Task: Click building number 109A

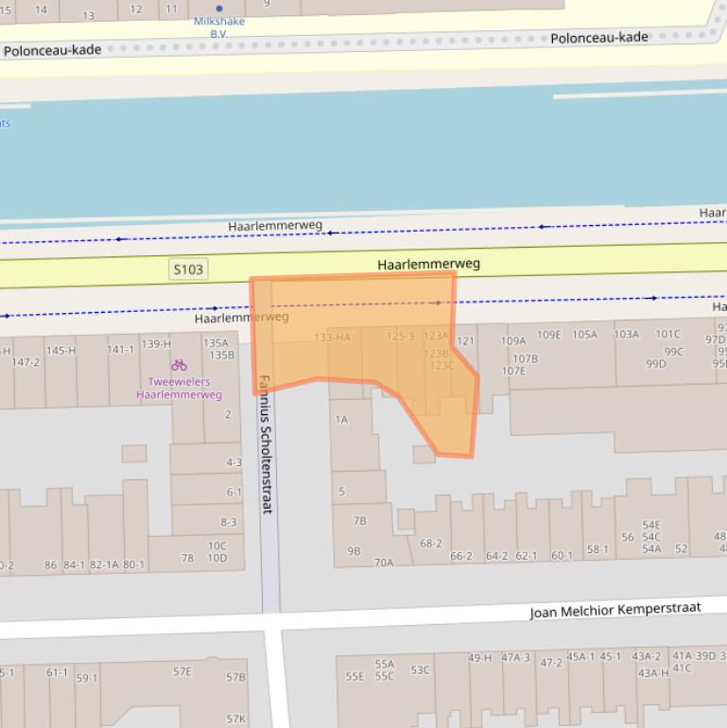Action: click(x=513, y=341)
